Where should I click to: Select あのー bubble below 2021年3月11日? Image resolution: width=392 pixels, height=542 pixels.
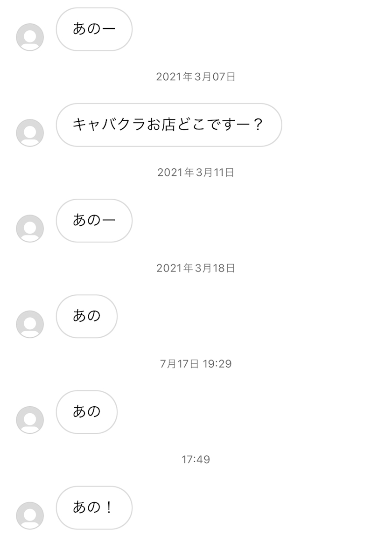(x=94, y=220)
